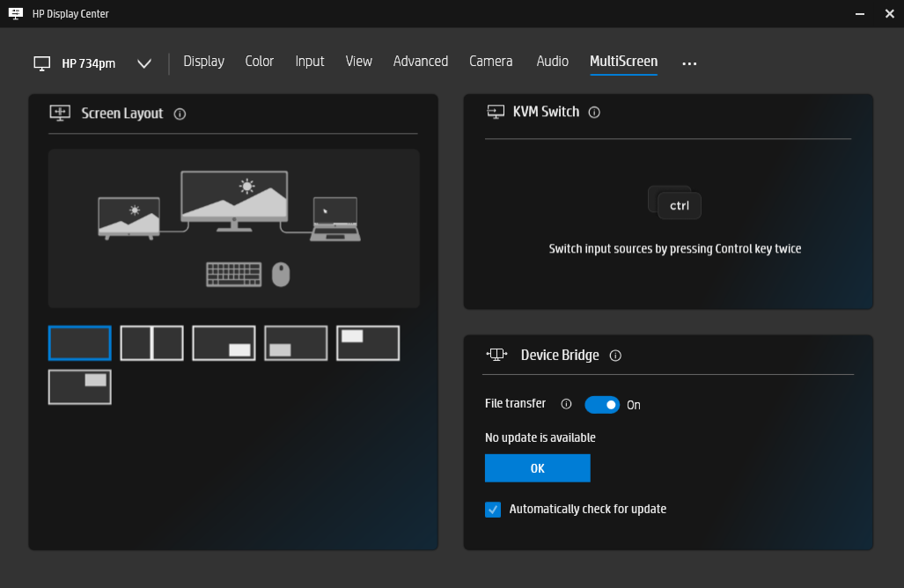Click the keyboard illustration in layout preview

click(233, 275)
